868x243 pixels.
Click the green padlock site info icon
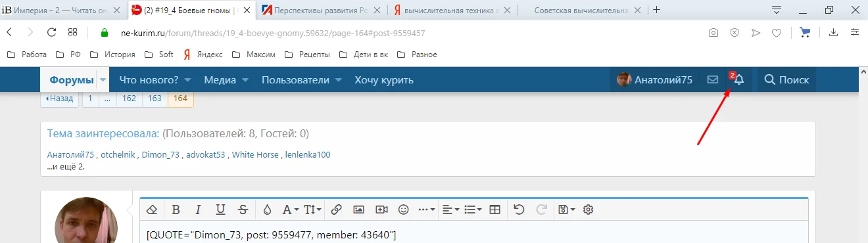tap(104, 32)
